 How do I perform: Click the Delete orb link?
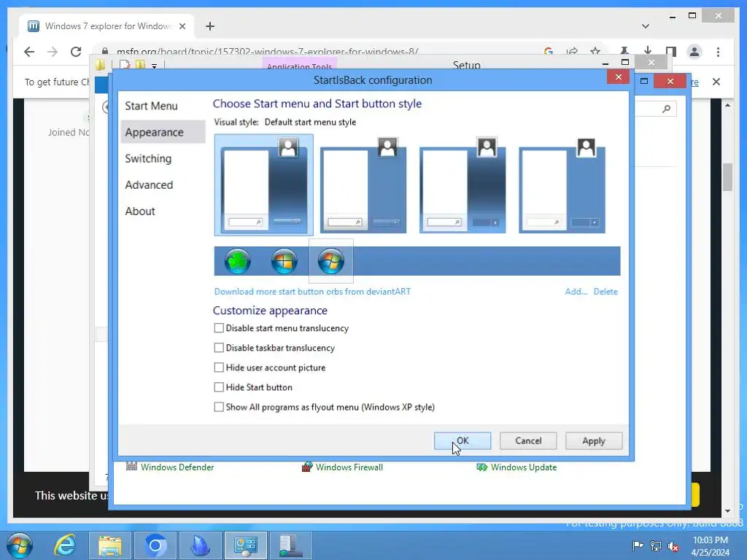click(605, 292)
